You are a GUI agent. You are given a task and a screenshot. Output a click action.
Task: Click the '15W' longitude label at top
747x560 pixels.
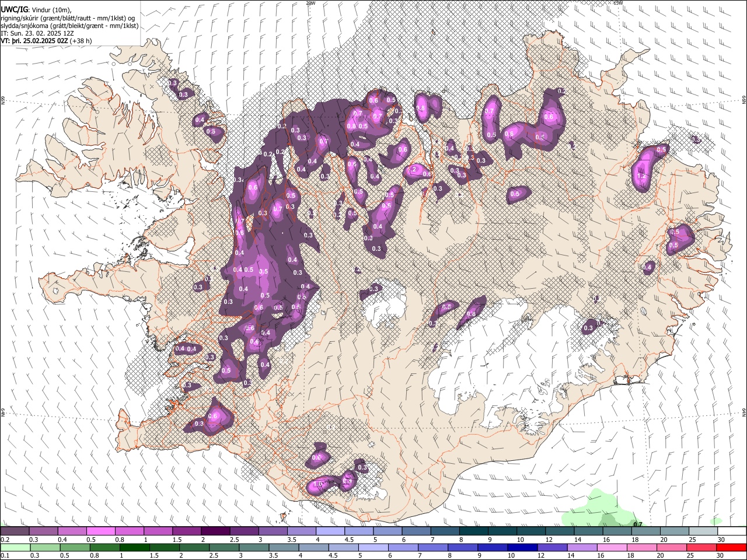(x=618, y=3)
